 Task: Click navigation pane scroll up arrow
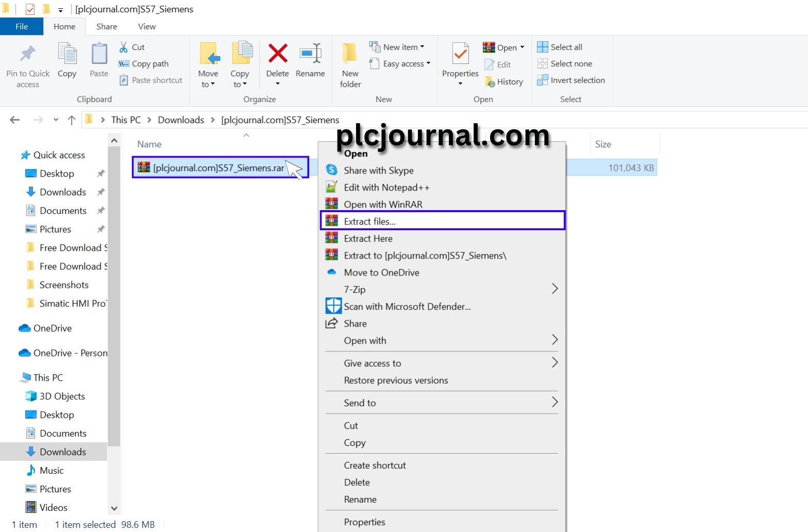tap(114, 140)
